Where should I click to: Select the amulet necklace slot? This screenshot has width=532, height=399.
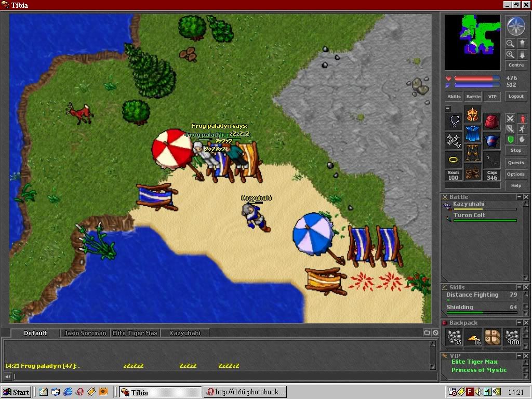point(454,122)
